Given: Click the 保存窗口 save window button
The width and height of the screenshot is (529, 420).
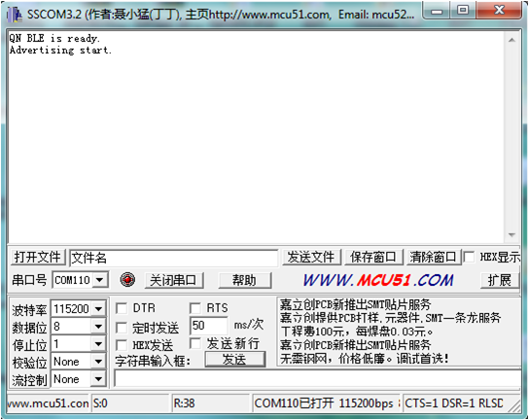Looking at the screenshot, I should 373,257.
